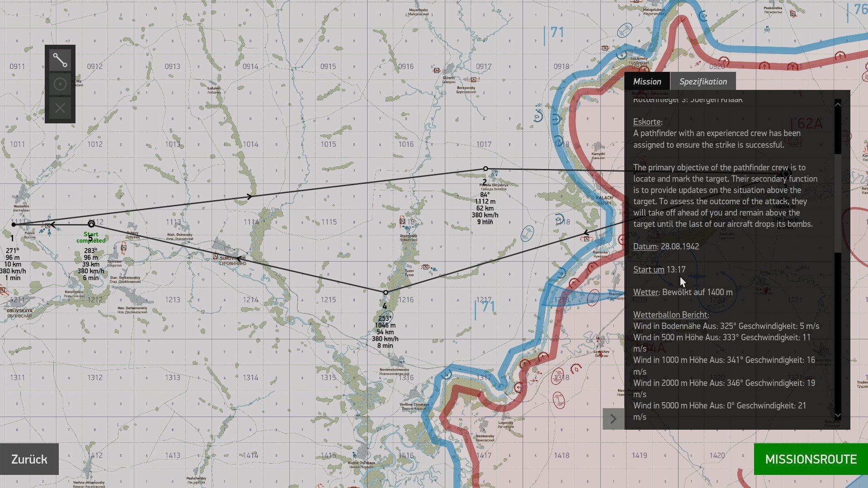Click the Eskorte heading in briefing
Screen dimensions: 868x488
click(647, 122)
